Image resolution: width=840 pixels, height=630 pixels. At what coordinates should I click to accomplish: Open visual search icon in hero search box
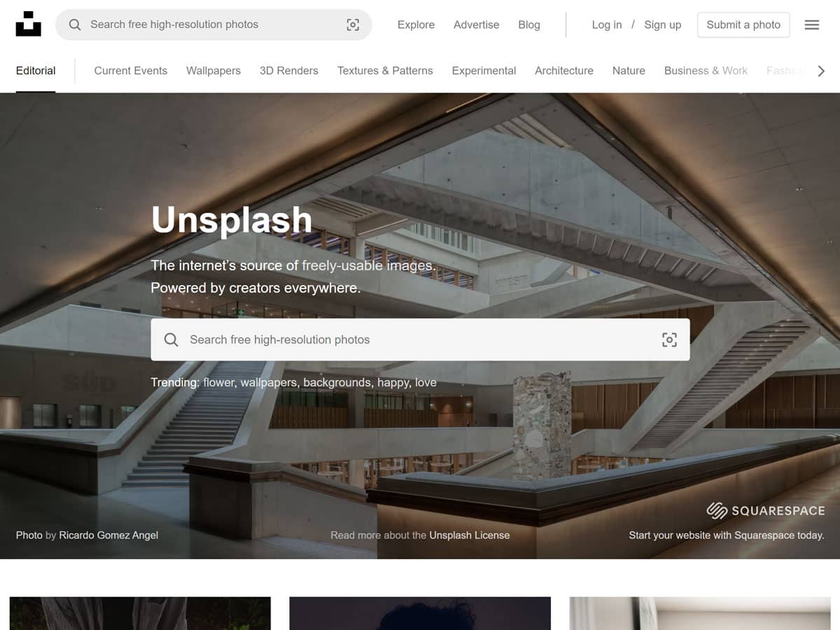(669, 339)
